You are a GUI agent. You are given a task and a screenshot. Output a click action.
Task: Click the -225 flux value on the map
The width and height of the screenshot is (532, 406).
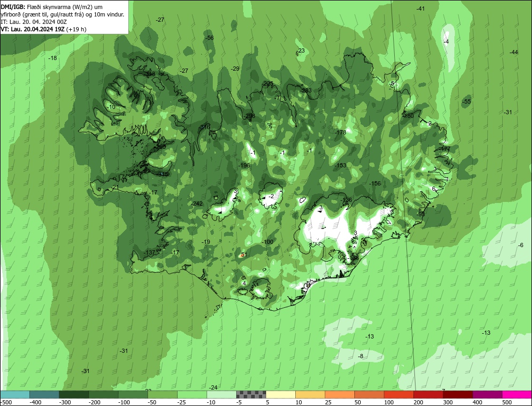click(268, 83)
